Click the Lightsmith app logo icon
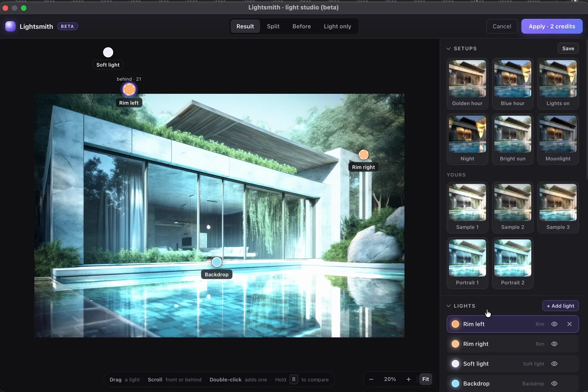The height and width of the screenshot is (392, 588). pyautogui.click(x=10, y=26)
